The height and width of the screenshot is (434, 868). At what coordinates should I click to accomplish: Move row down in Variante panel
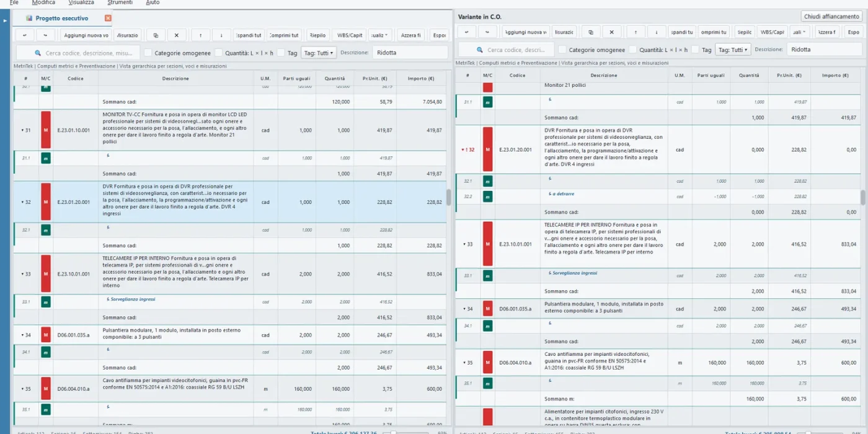point(657,32)
